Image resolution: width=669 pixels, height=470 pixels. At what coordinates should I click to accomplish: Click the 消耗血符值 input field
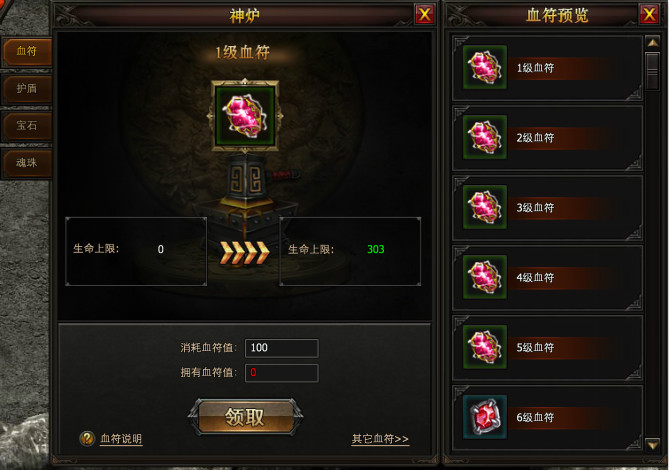[x=282, y=348]
